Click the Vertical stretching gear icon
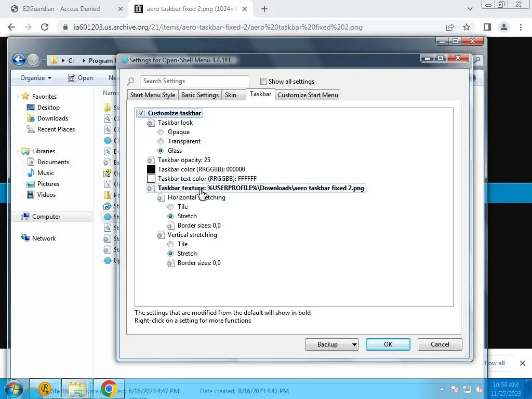Image resolution: width=532 pixels, height=399 pixels. (x=161, y=235)
